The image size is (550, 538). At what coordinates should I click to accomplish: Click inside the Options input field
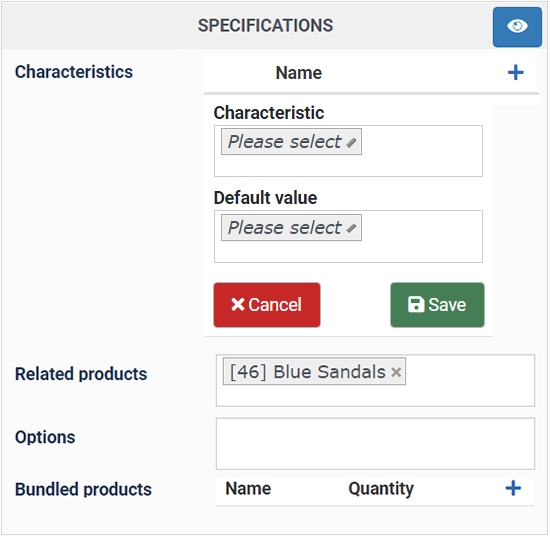(x=375, y=444)
